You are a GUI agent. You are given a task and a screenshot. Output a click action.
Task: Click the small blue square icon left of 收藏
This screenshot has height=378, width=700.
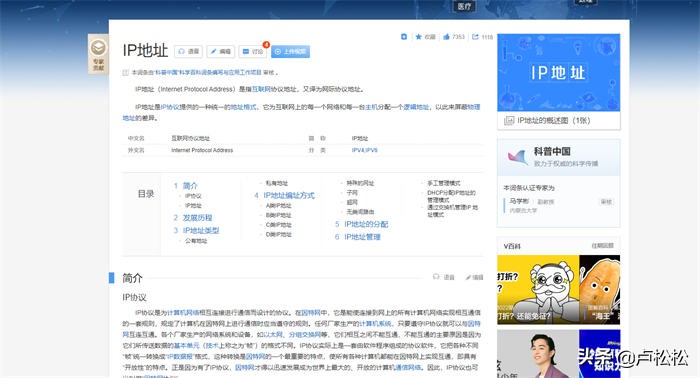[404, 37]
